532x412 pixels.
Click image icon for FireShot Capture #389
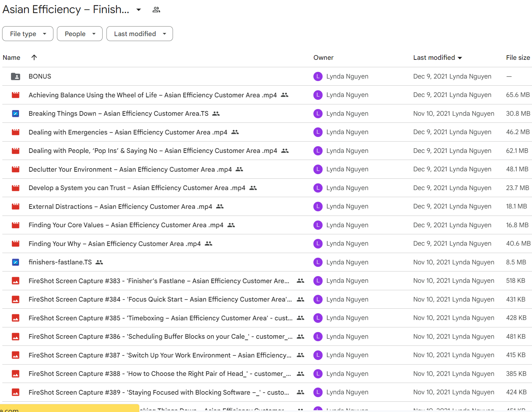tap(16, 392)
